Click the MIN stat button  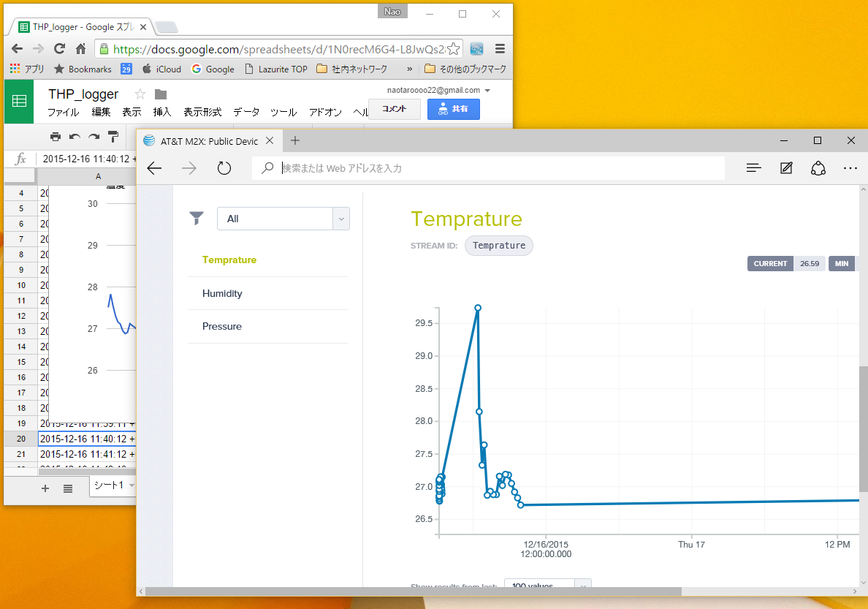click(842, 264)
